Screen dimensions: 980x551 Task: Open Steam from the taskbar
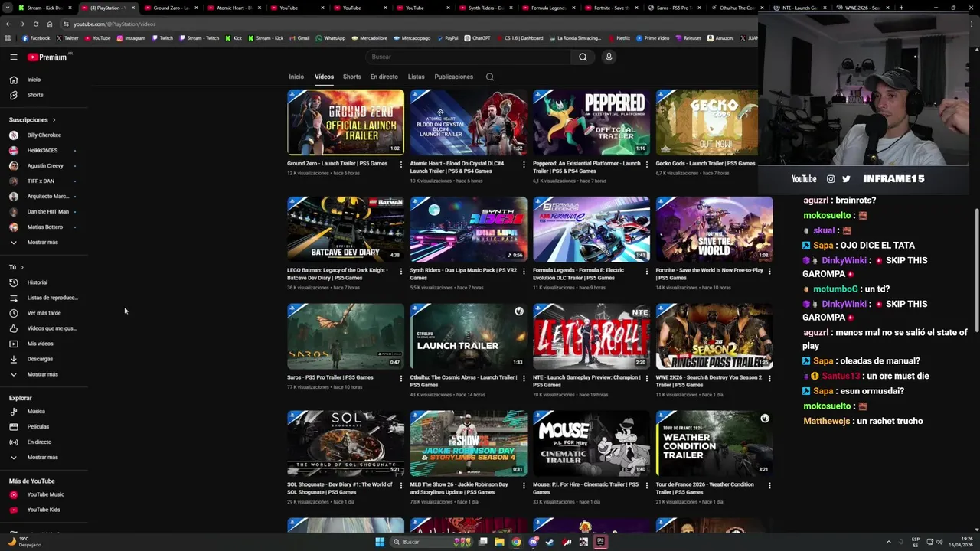click(550, 542)
